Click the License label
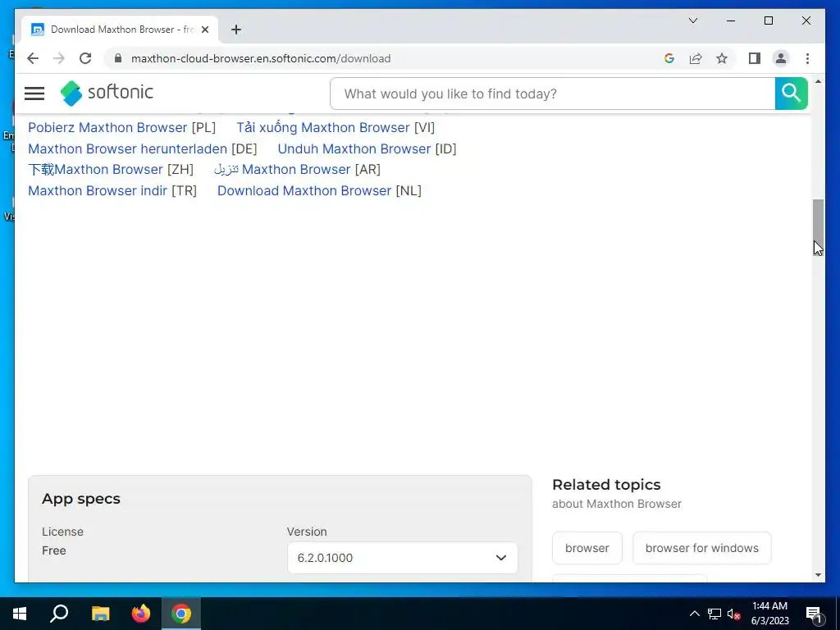840x630 pixels. point(62,532)
